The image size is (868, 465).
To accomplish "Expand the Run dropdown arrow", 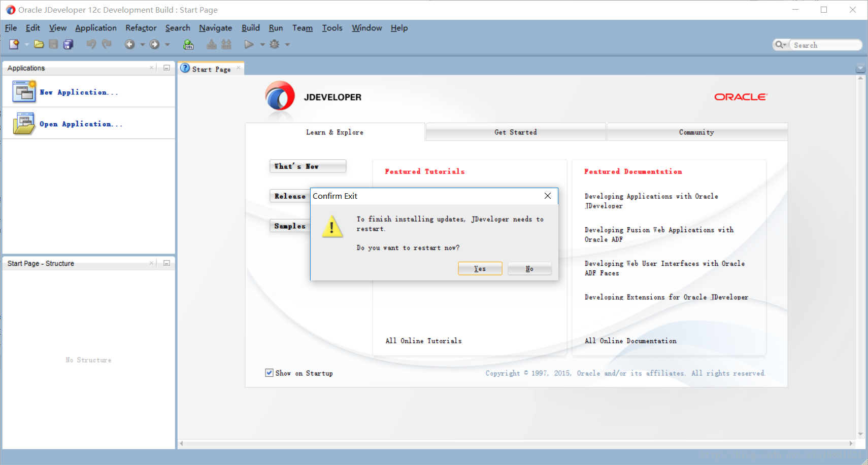I will coord(262,45).
